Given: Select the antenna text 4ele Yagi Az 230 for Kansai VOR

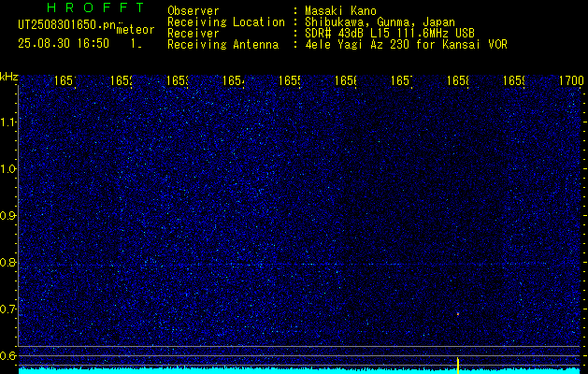Looking at the screenshot, I should pyautogui.click(x=406, y=45).
